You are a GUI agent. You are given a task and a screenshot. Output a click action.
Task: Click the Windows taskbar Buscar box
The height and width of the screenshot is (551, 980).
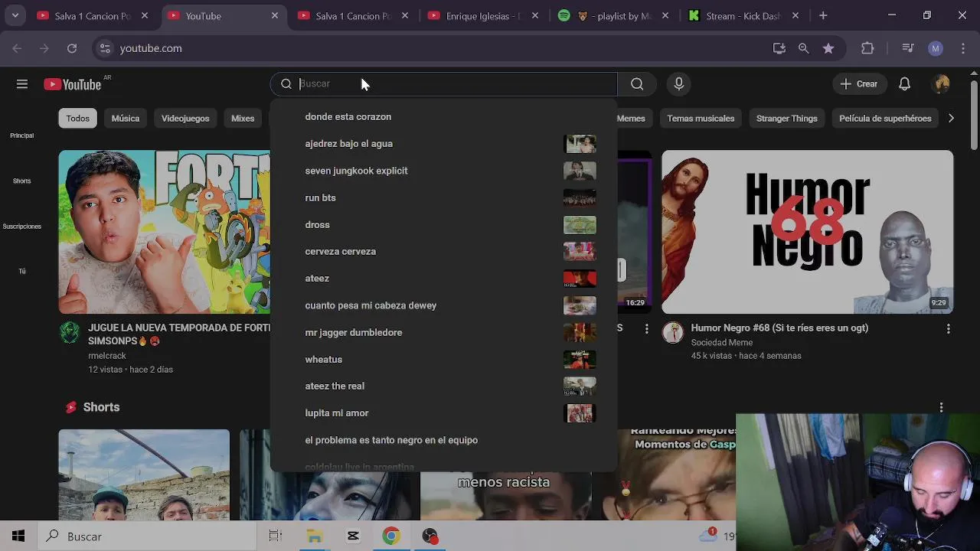tap(147, 536)
